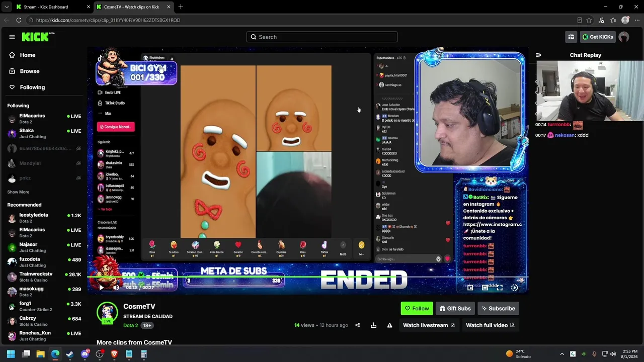Report this clip with warning icon
This screenshot has width=644, height=362.
click(x=389, y=325)
